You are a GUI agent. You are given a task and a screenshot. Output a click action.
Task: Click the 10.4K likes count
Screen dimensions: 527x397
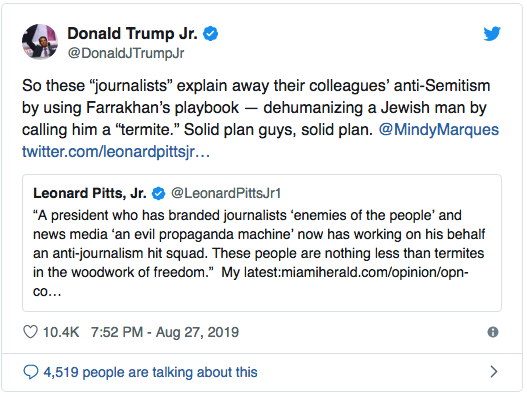(61, 332)
